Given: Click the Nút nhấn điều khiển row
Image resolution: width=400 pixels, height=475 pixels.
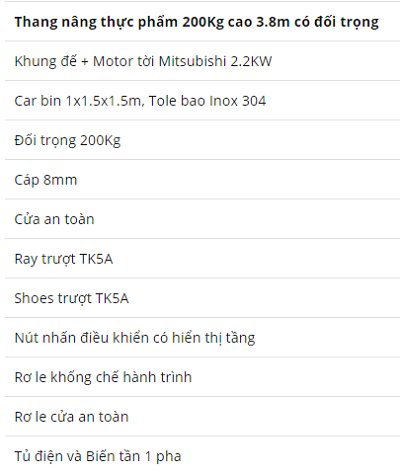Looking at the screenshot, I should [202, 337].
